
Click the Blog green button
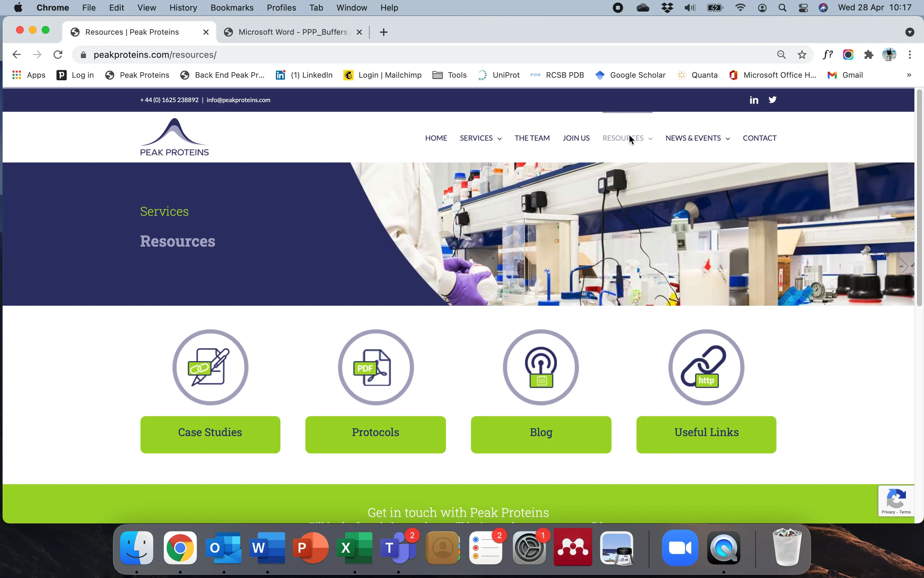click(541, 435)
